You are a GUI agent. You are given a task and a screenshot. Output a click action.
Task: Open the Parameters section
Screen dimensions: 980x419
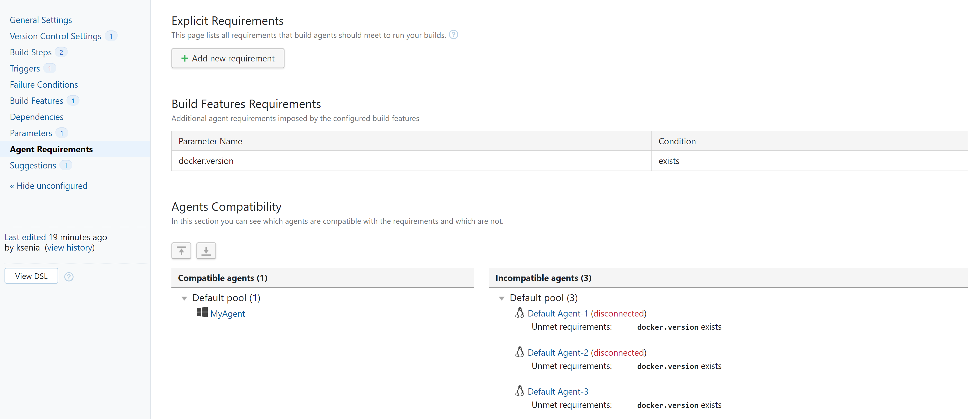coord(31,133)
